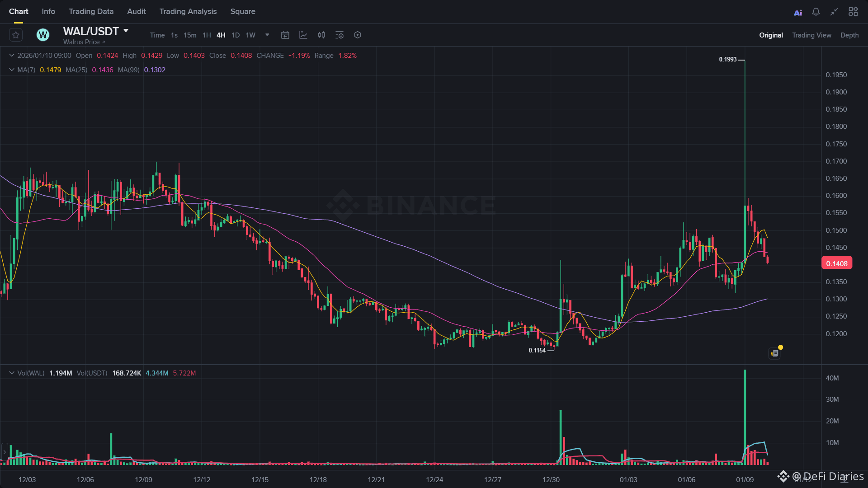Image resolution: width=868 pixels, height=488 pixels.
Task: Switch chart to Trading View mode
Action: tap(811, 35)
